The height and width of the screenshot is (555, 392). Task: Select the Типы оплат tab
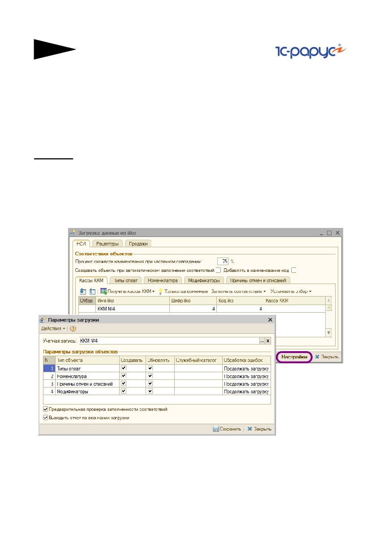pyautogui.click(x=125, y=280)
